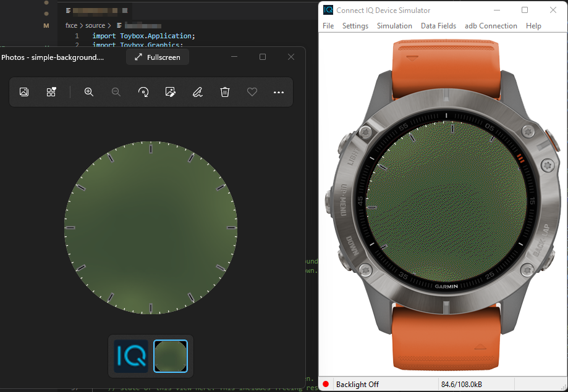Click the Backlight Off status text
Screen dimensions: 568x392
pos(357,385)
